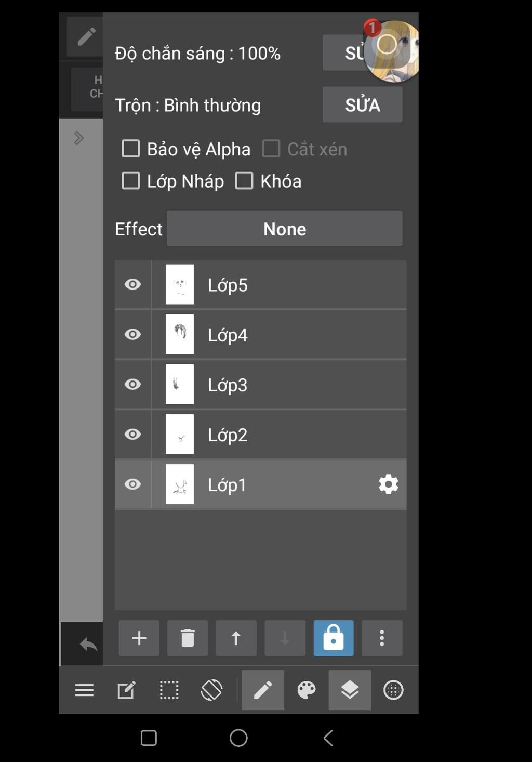Switch to the layers panel tab
The image size is (532, 762).
(x=350, y=690)
